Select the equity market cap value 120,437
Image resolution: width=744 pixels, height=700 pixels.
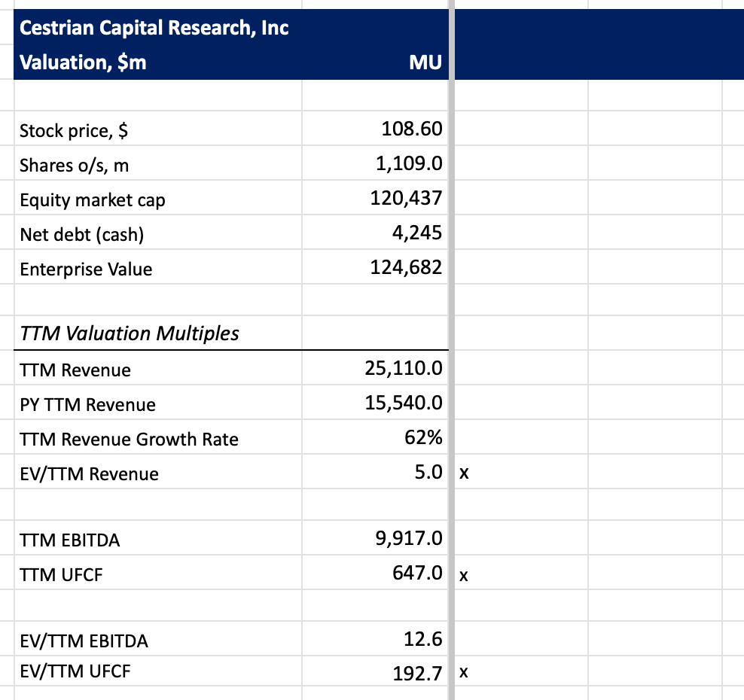pyautogui.click(x=406, y=199)
